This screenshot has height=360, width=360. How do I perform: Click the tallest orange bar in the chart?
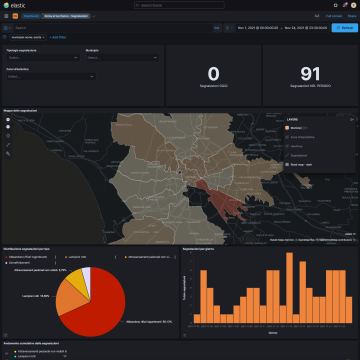[290, 288]
